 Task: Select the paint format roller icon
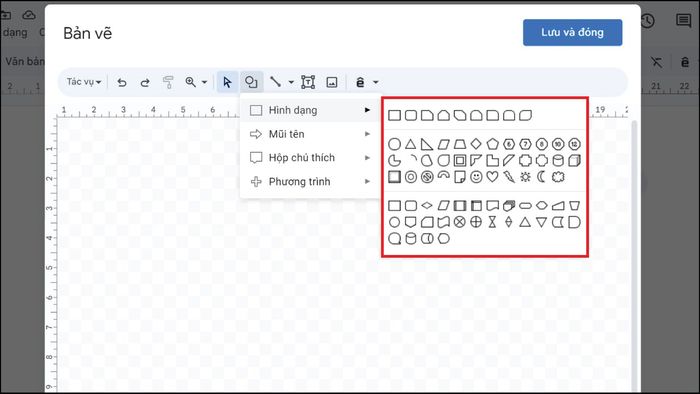[x=168, y=82]
